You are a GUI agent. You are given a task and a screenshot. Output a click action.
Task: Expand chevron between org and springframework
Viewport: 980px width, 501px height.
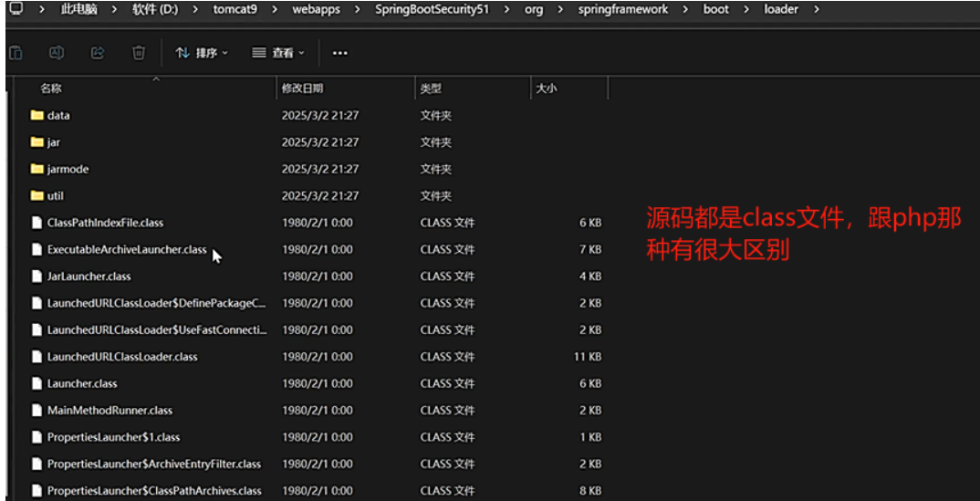pos(561,9)
